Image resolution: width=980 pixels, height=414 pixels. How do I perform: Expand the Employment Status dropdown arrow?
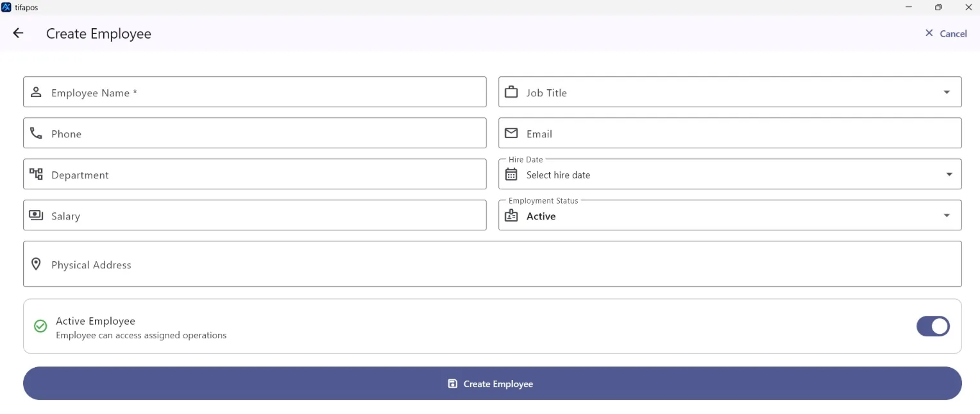(x=947, y=216)
